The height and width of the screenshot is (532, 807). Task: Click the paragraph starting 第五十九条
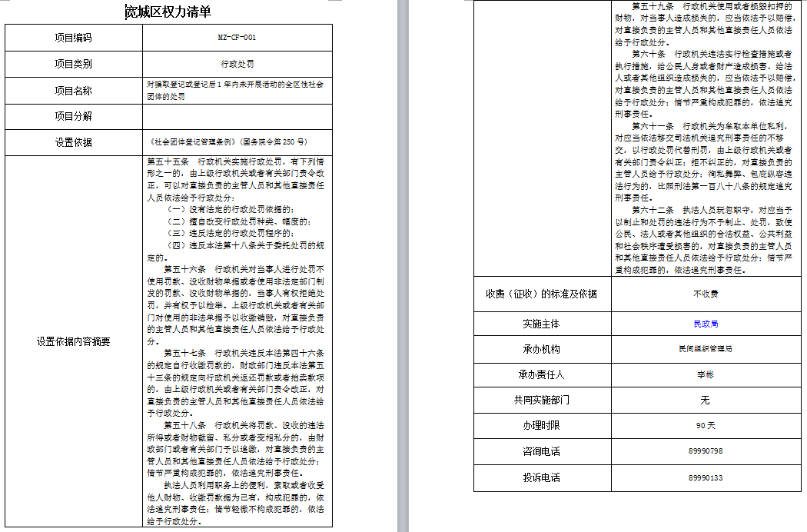[703, 24]
